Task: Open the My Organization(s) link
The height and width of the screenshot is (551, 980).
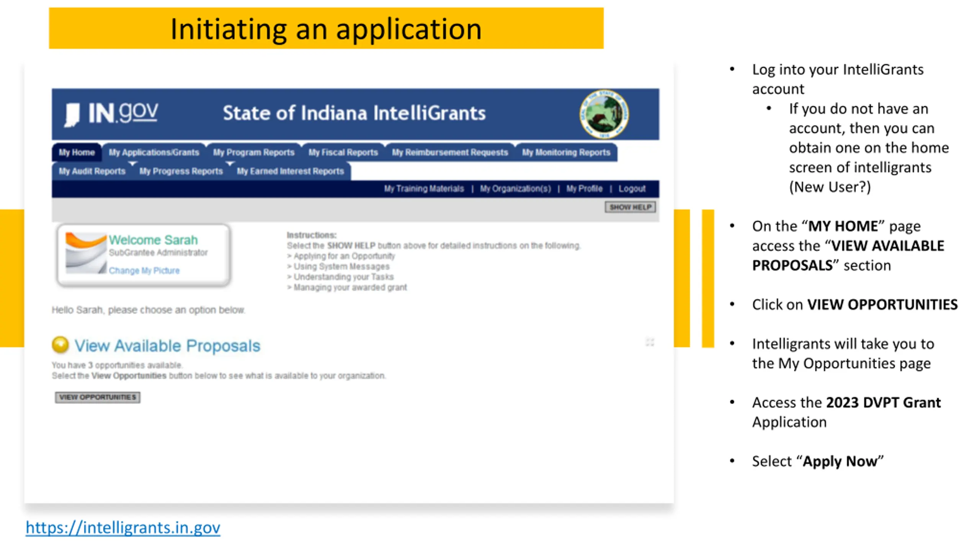Action: (x=516, y=189)
